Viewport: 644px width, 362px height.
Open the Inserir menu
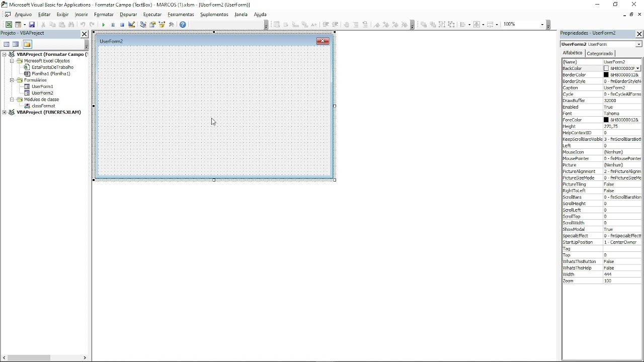point(81,15)
